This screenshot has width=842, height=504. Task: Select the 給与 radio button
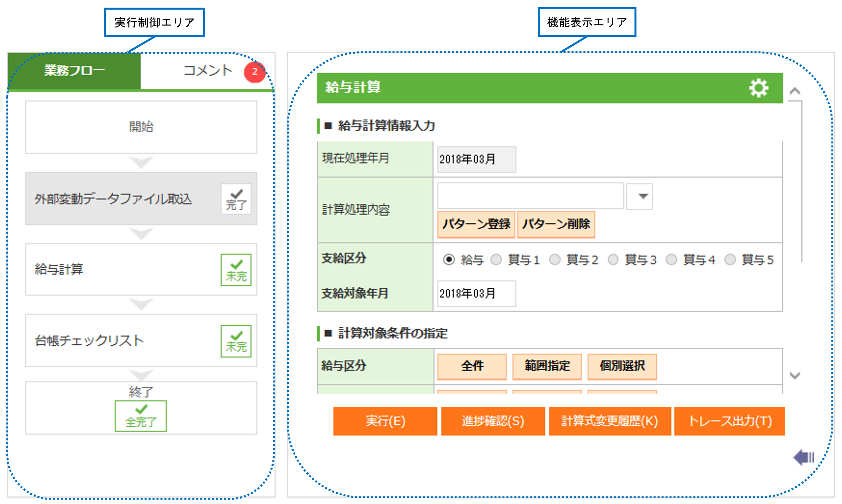tap(449, 260)
